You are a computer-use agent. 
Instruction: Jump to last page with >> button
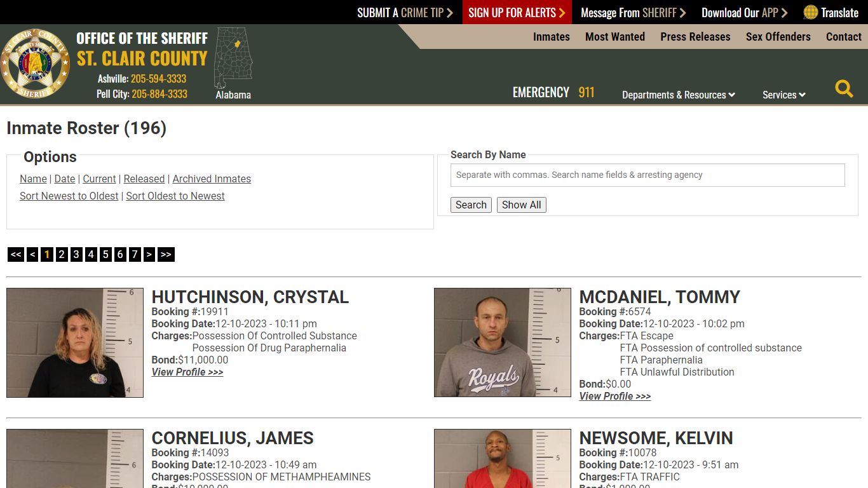pos(166,255)
